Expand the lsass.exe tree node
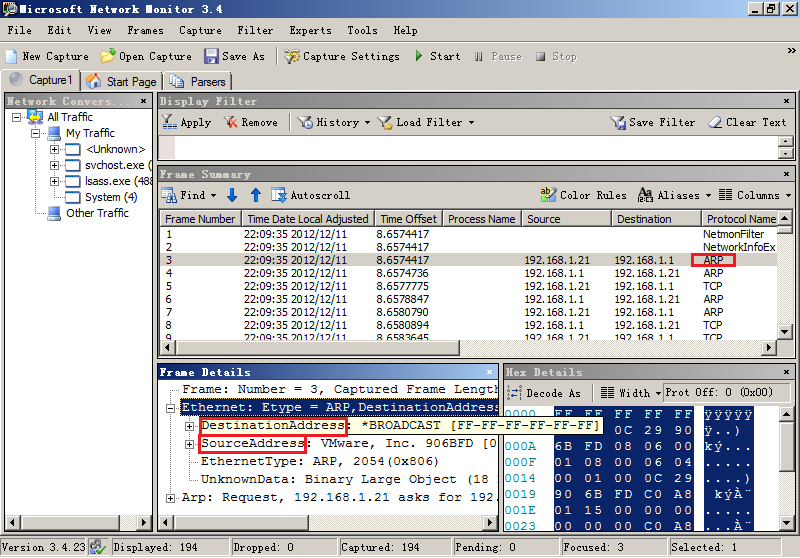 54,182
